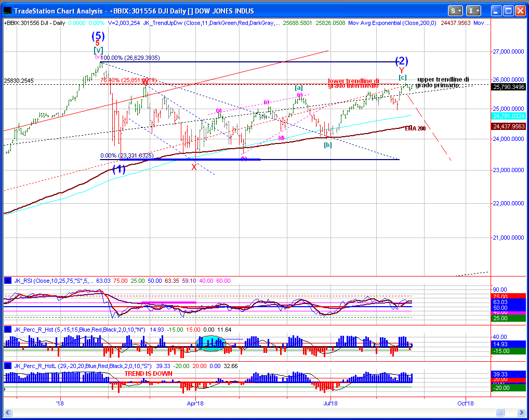Viewport: 529px width, 420px height.
Task: Click the dark red 24,437.9563 price tag
Action: (x=509, y=126)
